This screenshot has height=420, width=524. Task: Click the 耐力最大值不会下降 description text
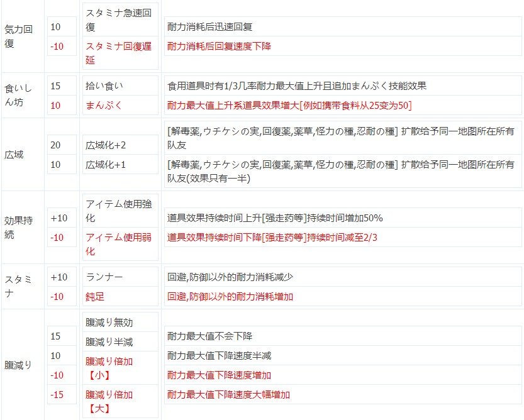click(x=210, y=336)
